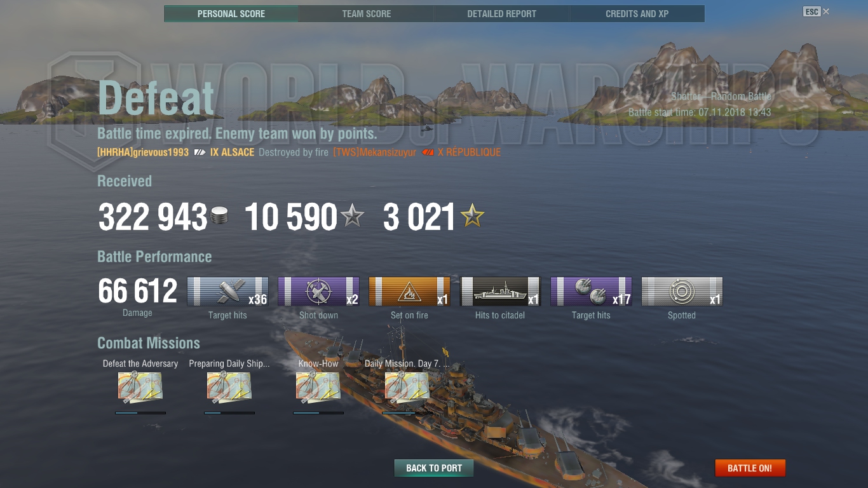The width and height of the screenshot is (868, 488).
Task: Click the Know-How mission icon
Action: pyautogui.click(x=318, y=388)
